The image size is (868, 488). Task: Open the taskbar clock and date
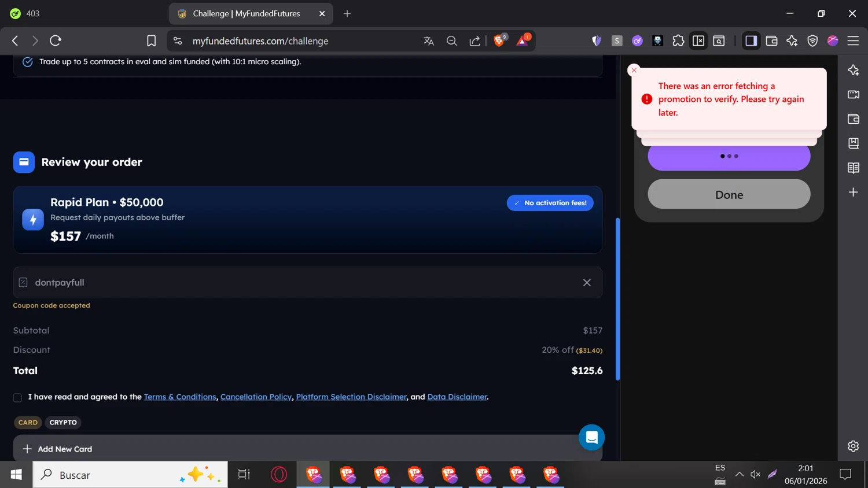pyautogui.click(x=806, y=475)
